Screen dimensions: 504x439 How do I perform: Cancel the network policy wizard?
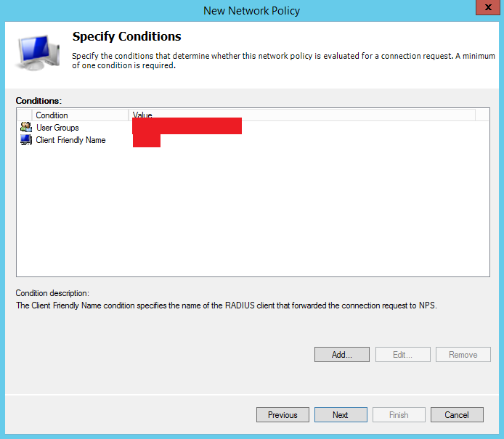pos(457,415)
